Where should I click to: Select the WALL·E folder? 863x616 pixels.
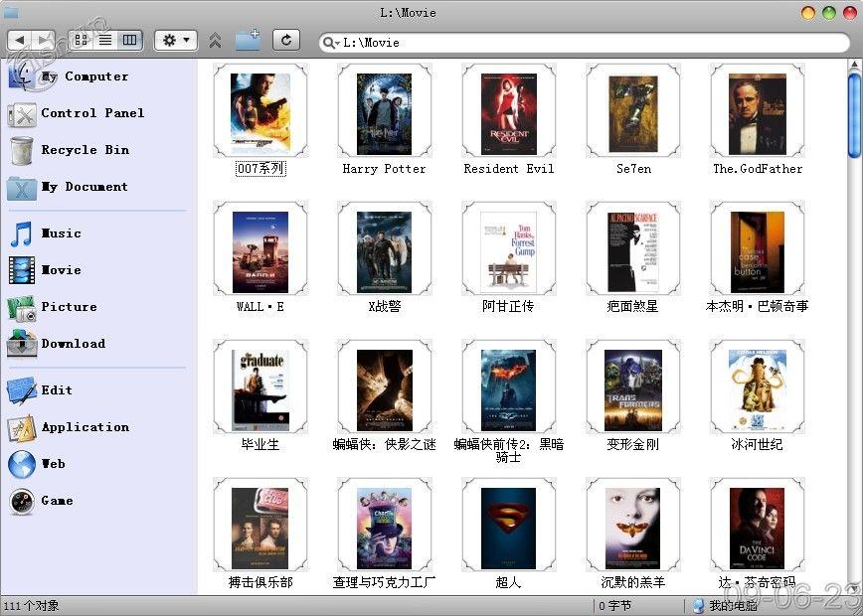click(x=260, y=248)
